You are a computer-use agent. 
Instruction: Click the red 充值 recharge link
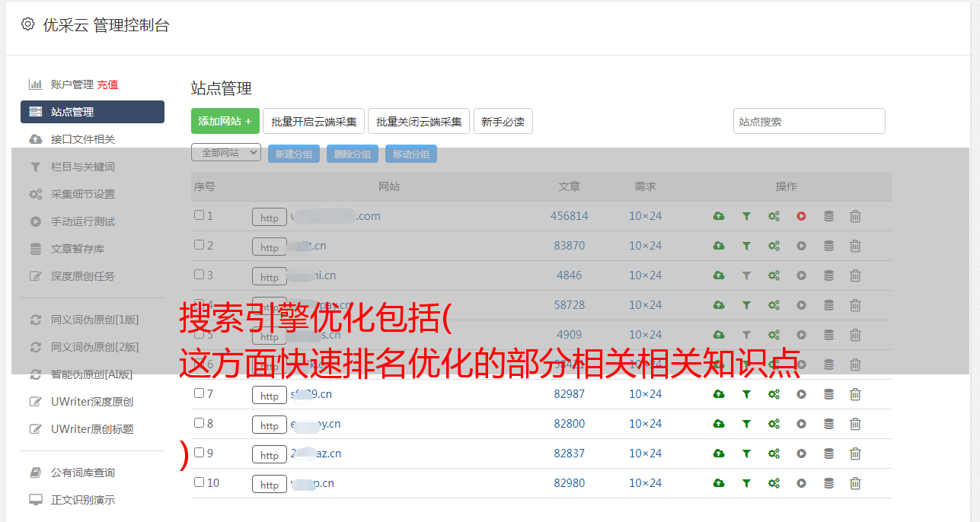[x=107, y=84]
